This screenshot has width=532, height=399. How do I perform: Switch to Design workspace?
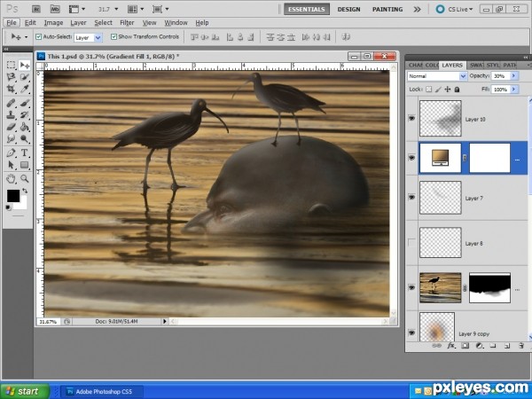pyautogui.click(x=348, y=10)
